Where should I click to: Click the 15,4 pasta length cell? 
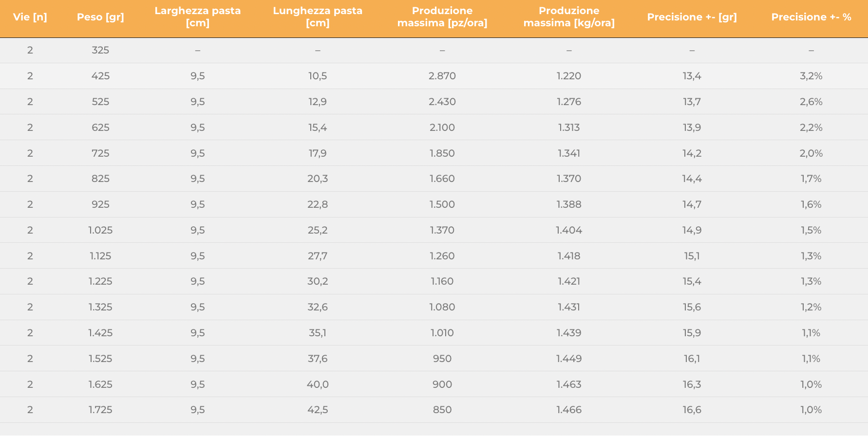(x=318, y=127)
